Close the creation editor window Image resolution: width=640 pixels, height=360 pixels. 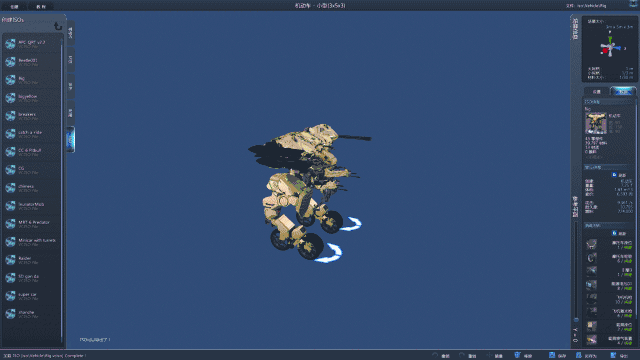633,4
